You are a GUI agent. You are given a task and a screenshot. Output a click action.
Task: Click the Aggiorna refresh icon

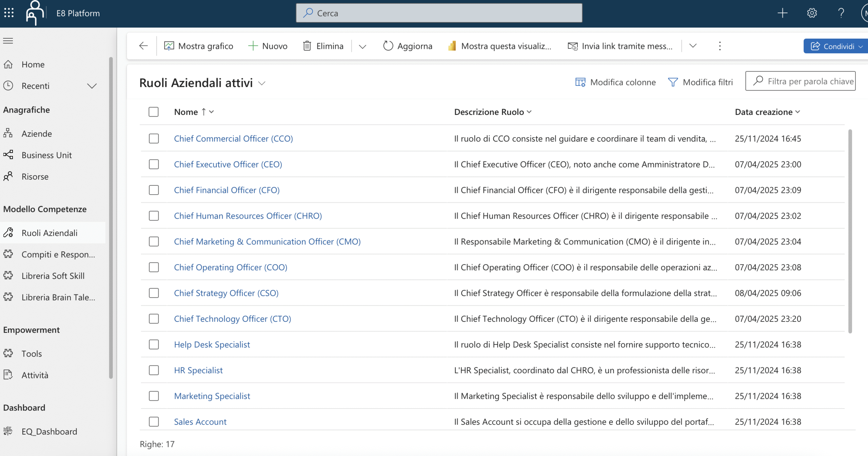[x=388, y=46]
